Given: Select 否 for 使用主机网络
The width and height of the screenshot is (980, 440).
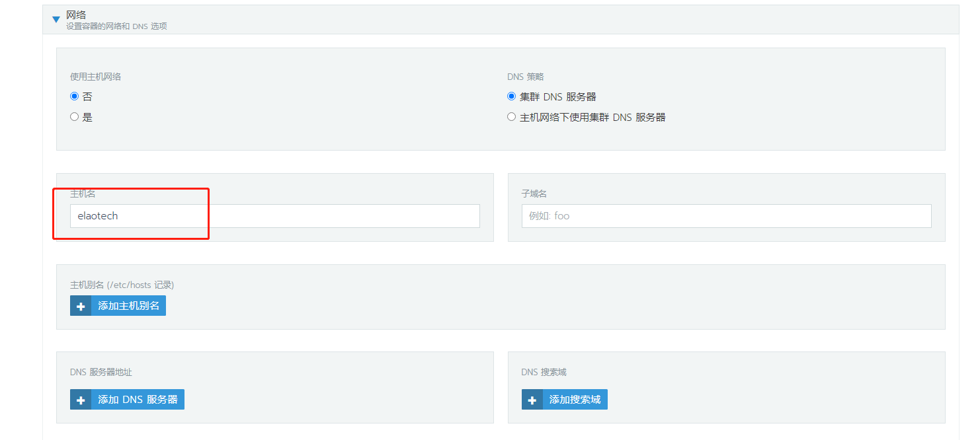Looking at the screenshot, I should (x=75, y=96).
